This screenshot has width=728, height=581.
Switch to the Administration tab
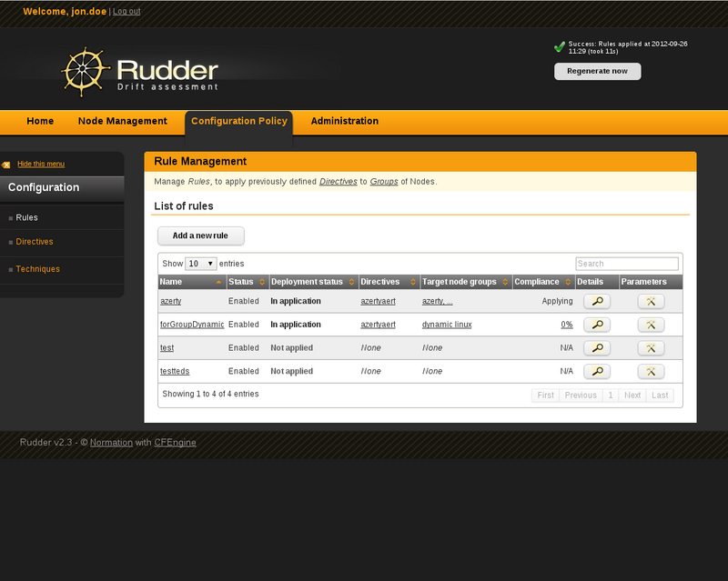pyautogui.click(x=345, y=121)
